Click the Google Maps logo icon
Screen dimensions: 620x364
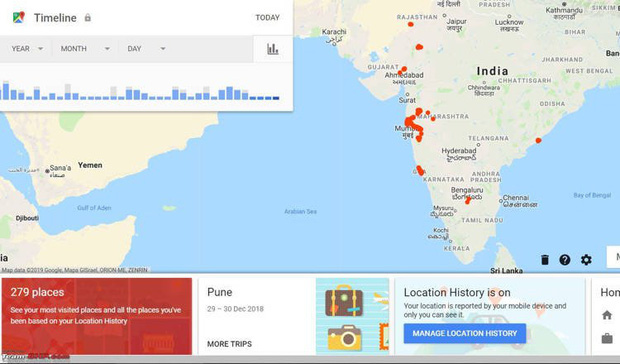[x=19, y=17]
